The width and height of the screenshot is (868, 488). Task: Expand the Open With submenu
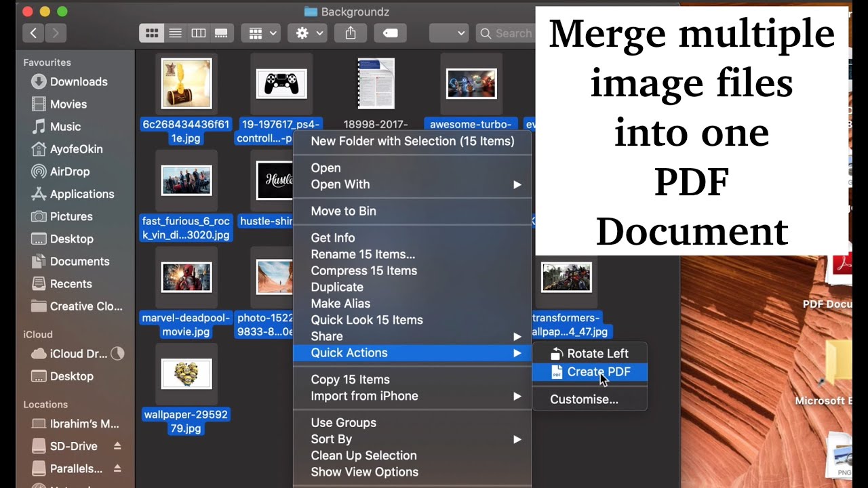point(412,184)
